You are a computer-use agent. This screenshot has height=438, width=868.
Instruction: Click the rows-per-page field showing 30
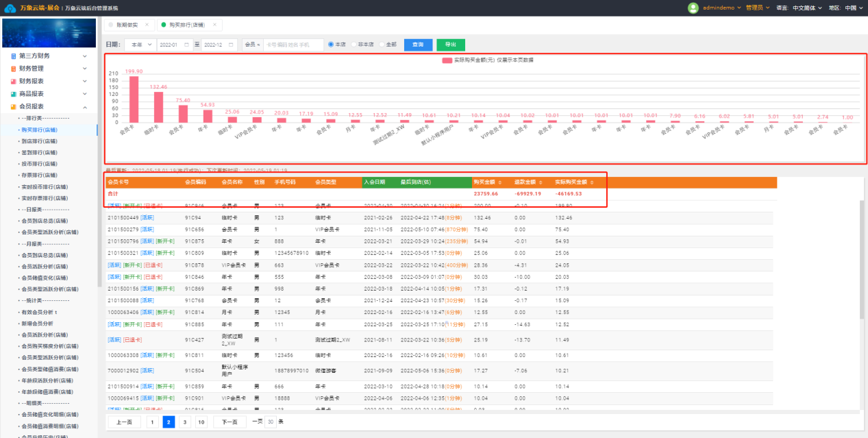[x=271, y=422]
